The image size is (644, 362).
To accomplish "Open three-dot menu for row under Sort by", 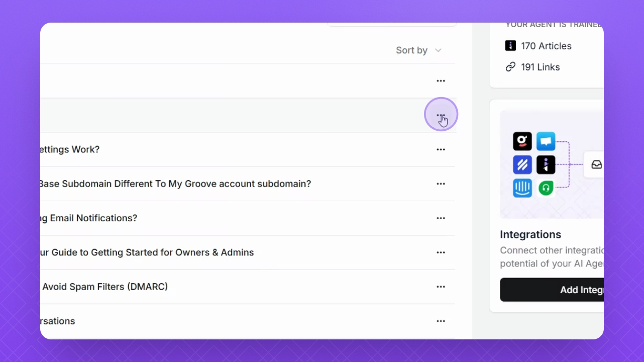I will point(441,81).
